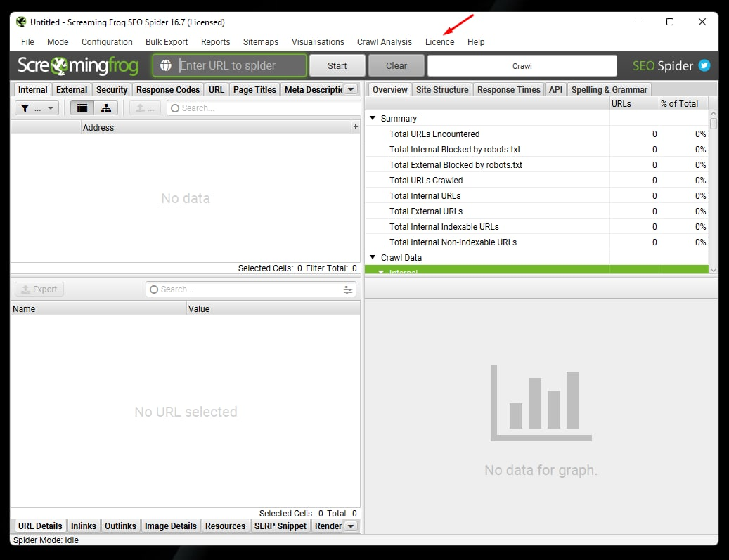Open the Reports menu

215,42
